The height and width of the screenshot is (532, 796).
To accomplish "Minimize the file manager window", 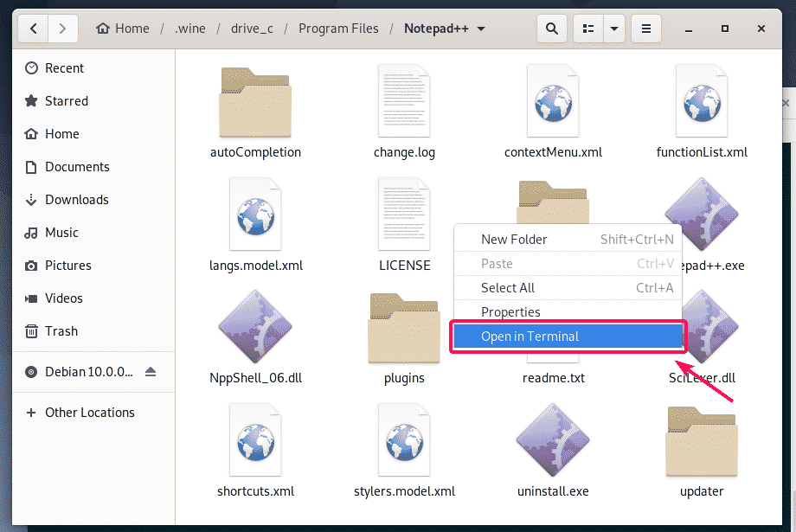I will pyautogui.click(x=689, y=29).
